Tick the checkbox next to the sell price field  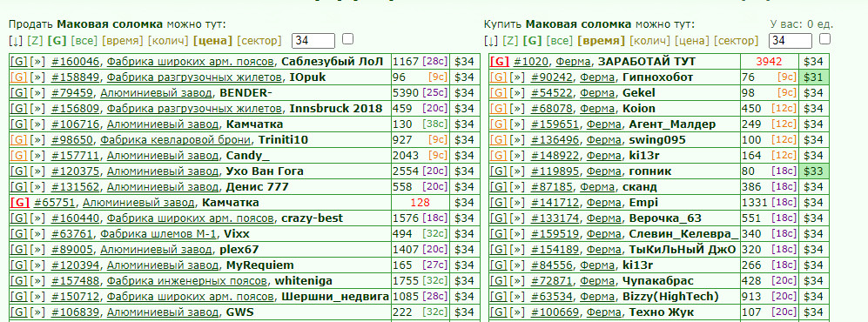pos(347,39)
